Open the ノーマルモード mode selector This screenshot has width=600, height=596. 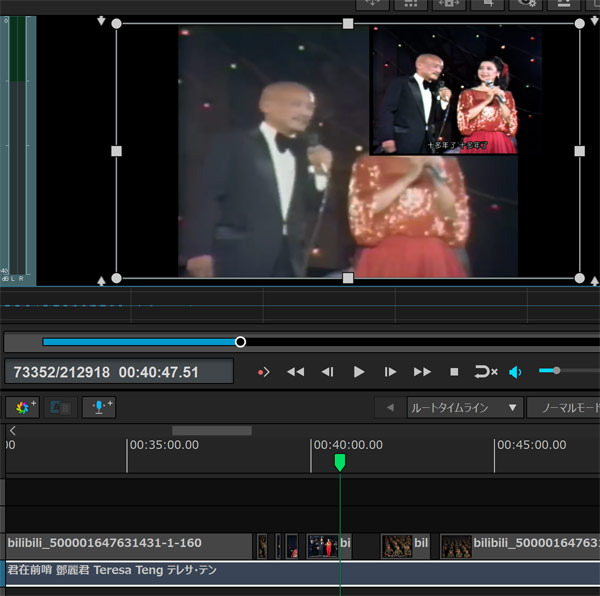point(566,408)
